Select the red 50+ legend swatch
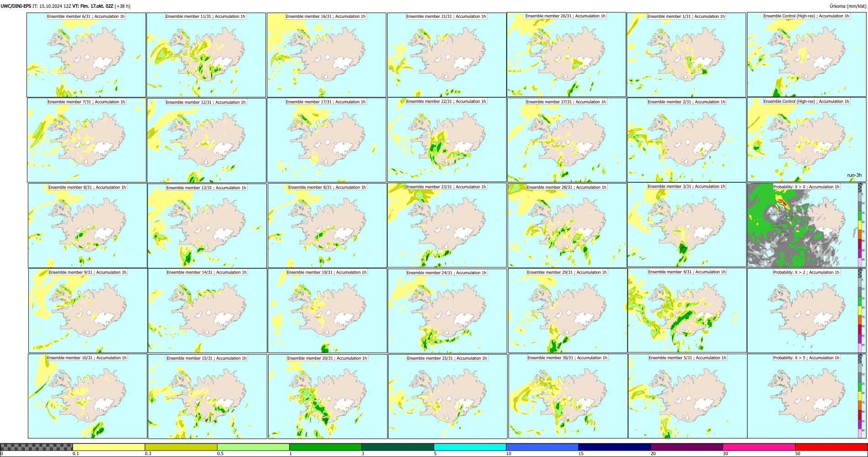This screenshot has height=457, width=868. click(x=831, y=447)
